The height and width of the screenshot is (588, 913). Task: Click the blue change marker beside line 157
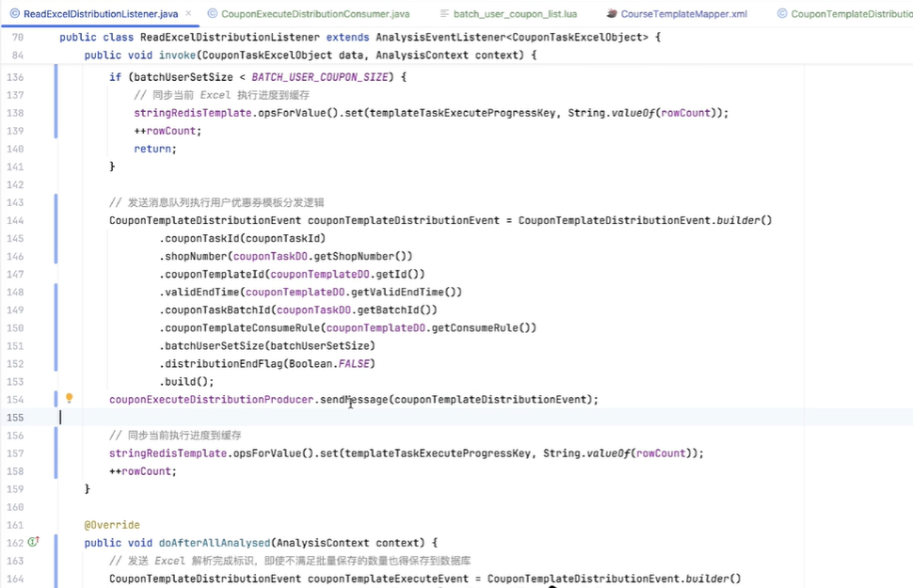(56, 453)
